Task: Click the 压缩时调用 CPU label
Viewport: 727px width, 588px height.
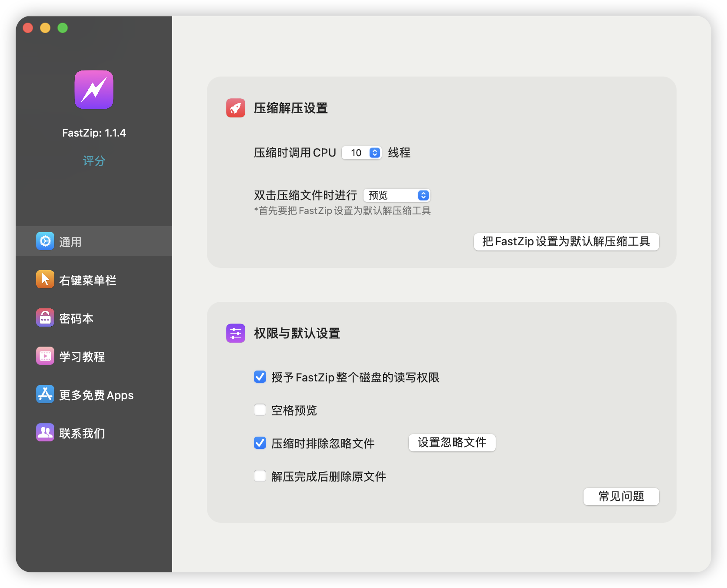Action: [x=295, y=153]
